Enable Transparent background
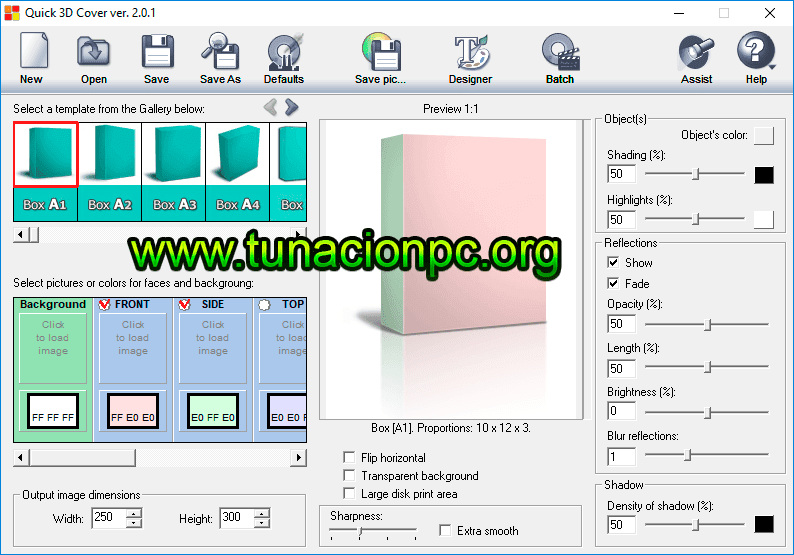 click(x=349, y=475)
